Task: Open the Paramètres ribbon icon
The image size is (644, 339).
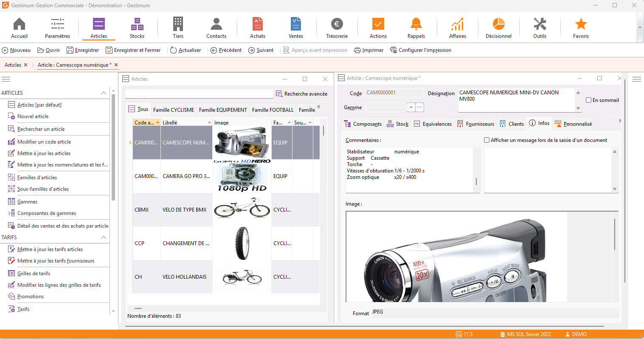Action: coord(57,28)
